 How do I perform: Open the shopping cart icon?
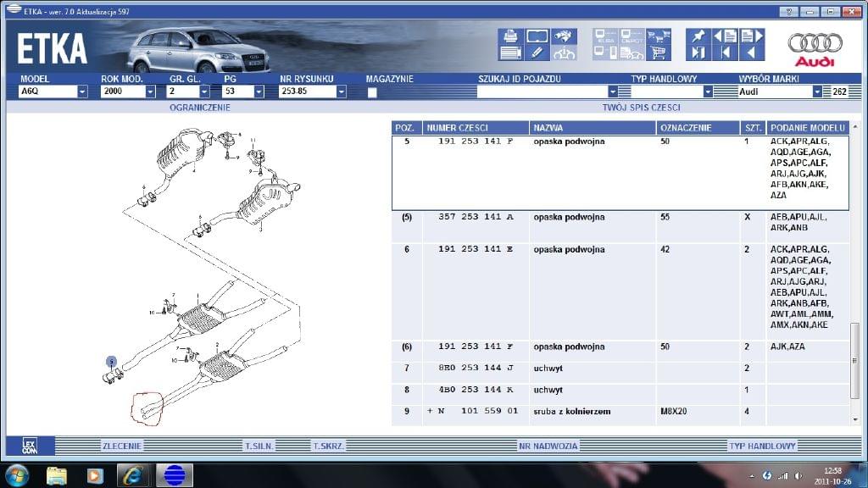click(658, 53)
